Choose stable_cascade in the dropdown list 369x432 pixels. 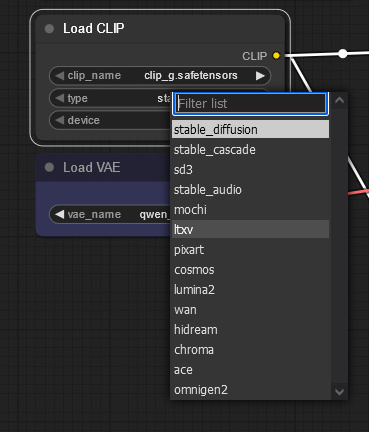pos(250,150)
